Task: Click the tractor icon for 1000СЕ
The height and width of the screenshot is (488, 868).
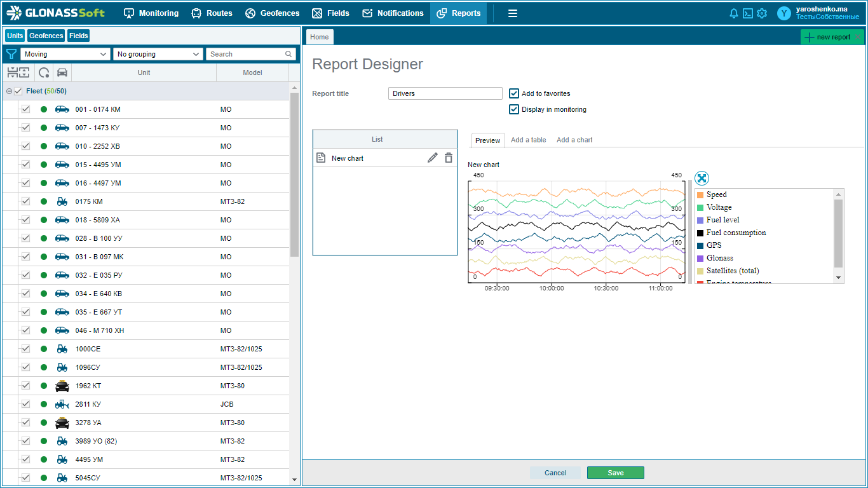Action: tap(62, 349)
